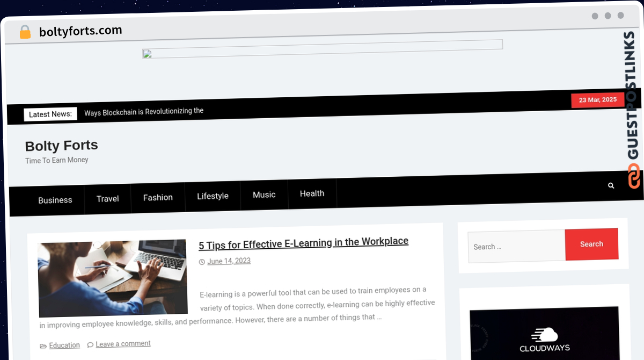
Task: Open the Education category link
Action: tap(64, 345)
